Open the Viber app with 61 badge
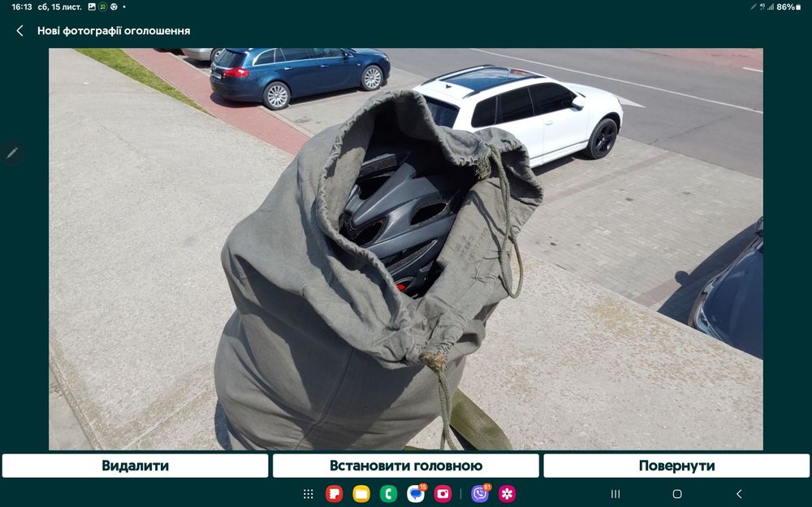This screenshot has width=812, height=507. tap(481, 493)
